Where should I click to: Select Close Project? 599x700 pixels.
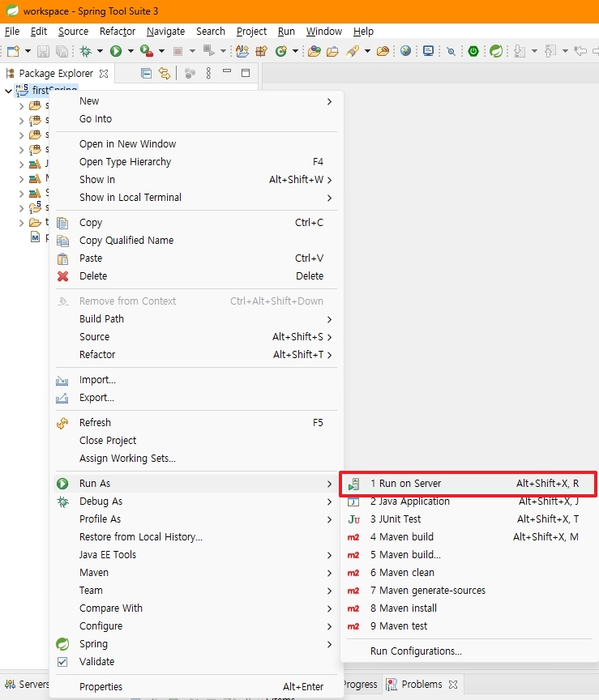[196, 441]
